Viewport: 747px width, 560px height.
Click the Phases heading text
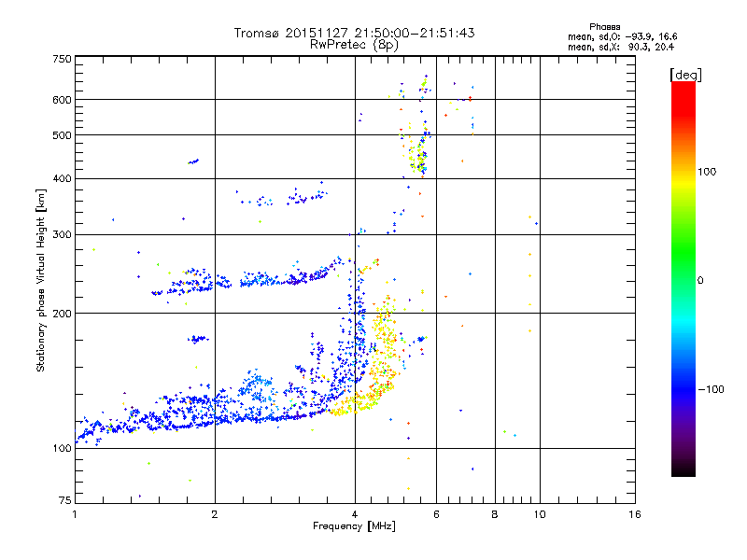pos(604,27)
